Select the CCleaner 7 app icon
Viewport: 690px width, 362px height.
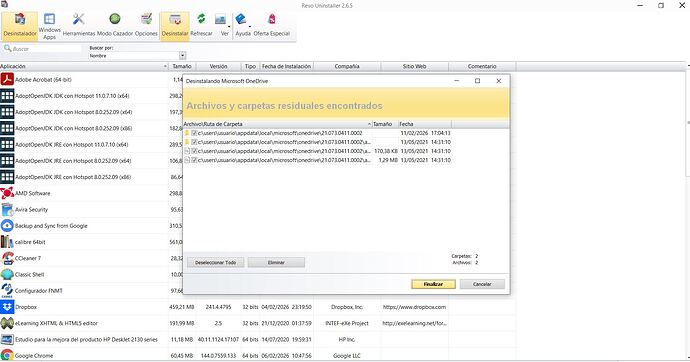tap(7, 258)
